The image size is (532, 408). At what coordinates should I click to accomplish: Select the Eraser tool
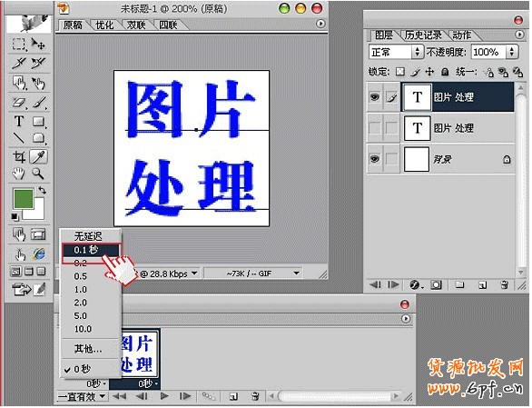[x=19, y=102]
